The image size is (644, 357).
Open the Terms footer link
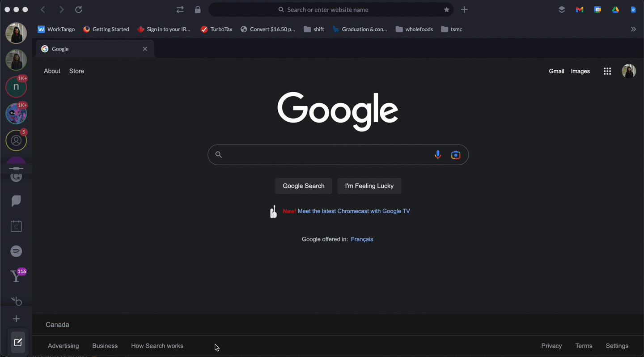584,346
